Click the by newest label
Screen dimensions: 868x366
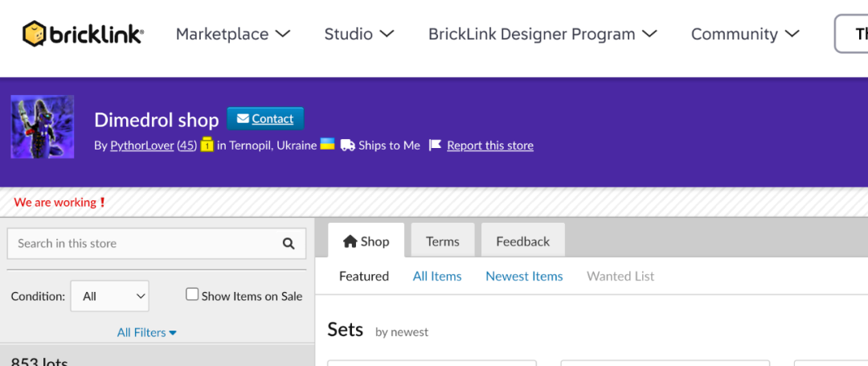[402, 332]
